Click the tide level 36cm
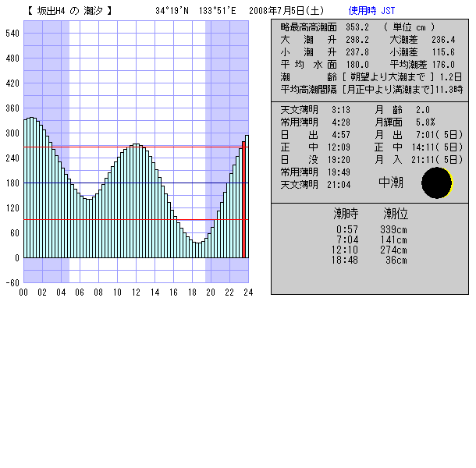 (396, 260)
